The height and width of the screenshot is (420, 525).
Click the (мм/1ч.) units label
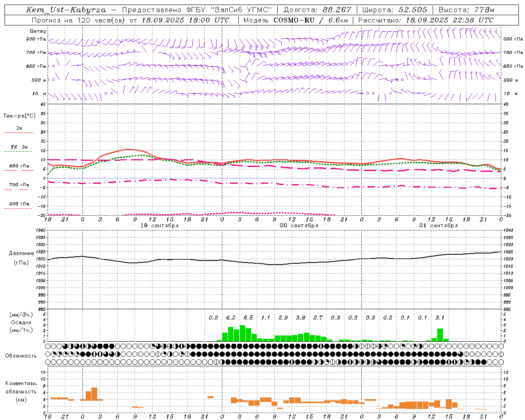tap(21, 330)
